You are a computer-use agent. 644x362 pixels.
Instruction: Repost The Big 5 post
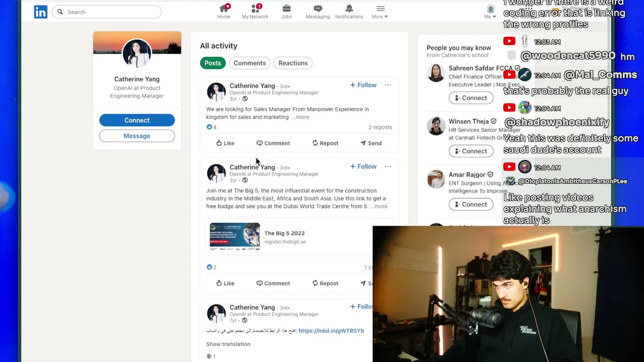[x=325, y=284]
